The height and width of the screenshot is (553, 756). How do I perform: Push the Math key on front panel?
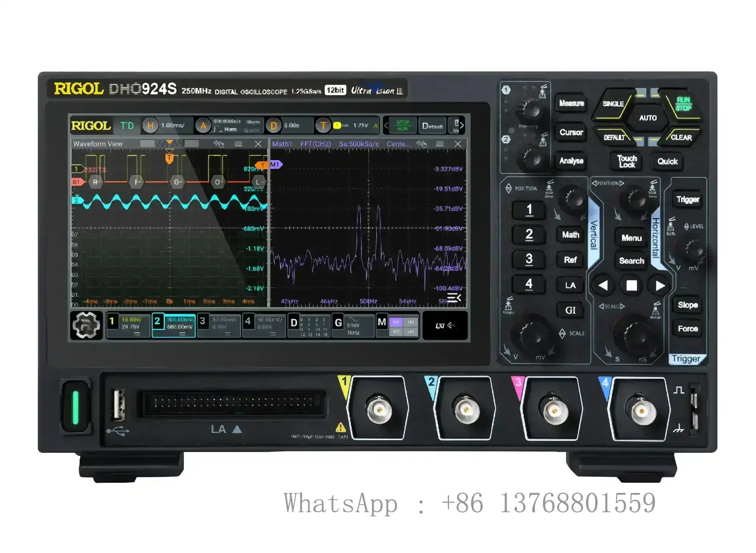click(x=570, y=235)
